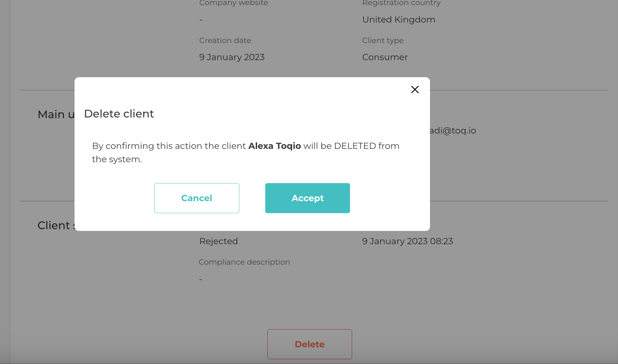
Task: Click the Delete client dialog title
Action: (119, 114)
